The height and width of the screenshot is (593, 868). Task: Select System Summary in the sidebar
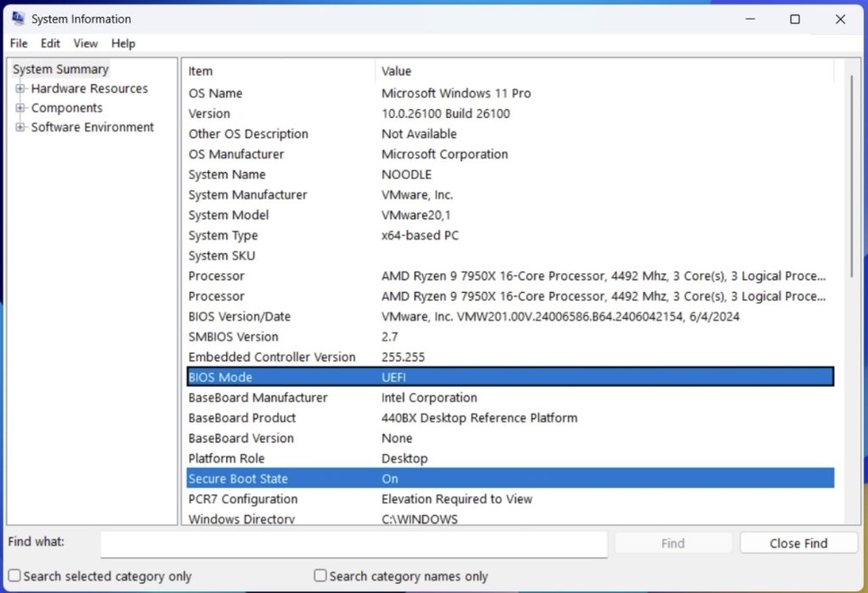click(x=59, y=69)
